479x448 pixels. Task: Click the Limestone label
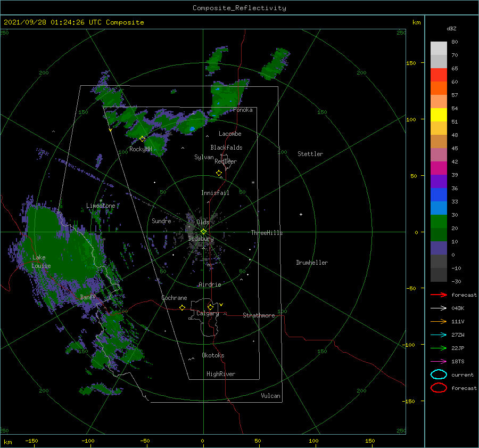[101, 206]
